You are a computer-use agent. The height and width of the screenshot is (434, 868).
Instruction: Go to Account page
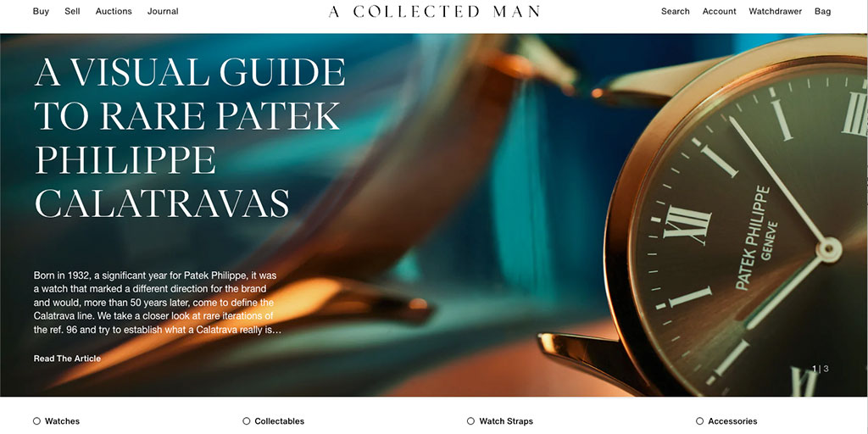pyautogui.click(x=719, y=11)
